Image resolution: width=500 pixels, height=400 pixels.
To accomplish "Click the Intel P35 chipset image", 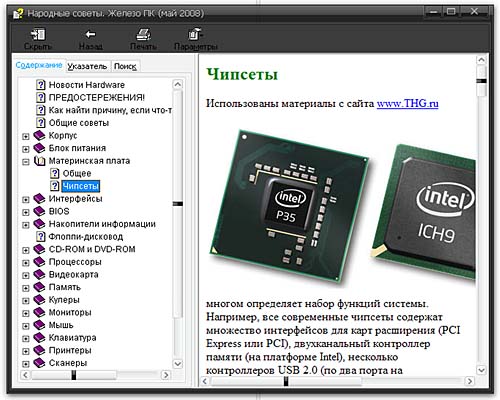I will (289, 207).
